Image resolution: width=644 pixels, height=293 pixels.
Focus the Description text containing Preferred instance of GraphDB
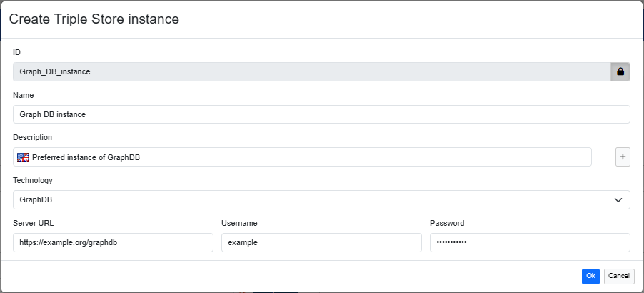point(307,157)
